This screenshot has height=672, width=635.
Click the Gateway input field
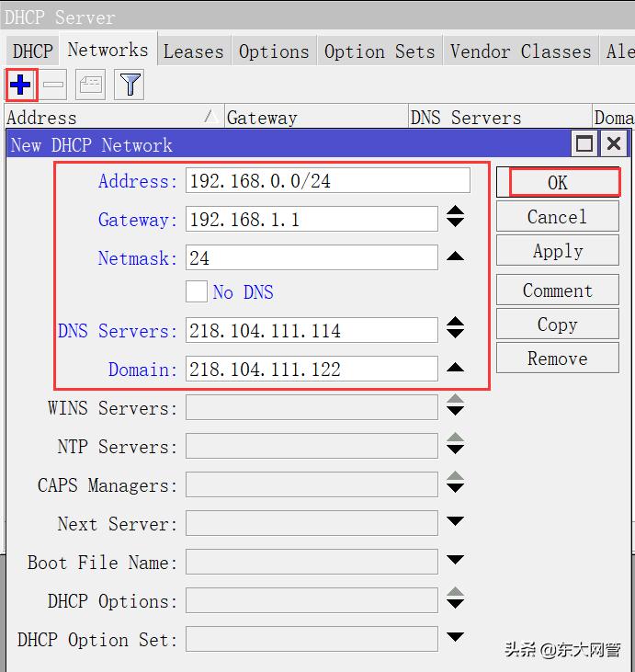(x=312, y=219)
